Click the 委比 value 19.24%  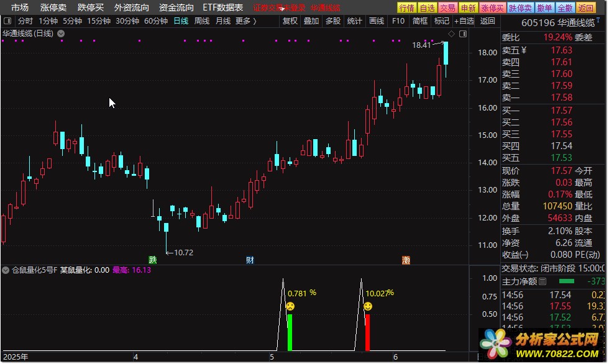tap(558, 37)
